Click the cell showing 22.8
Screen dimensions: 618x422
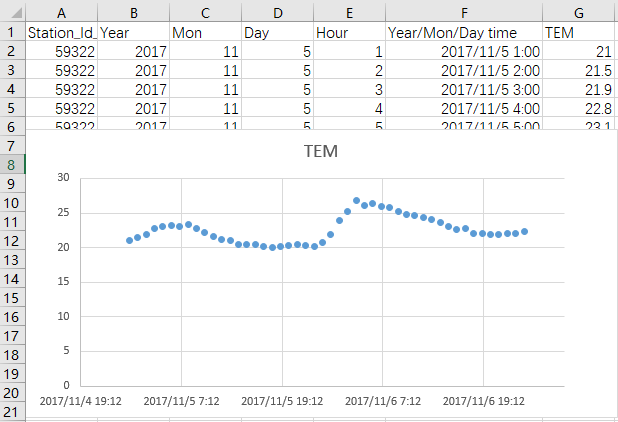click(x=580, y=108)
